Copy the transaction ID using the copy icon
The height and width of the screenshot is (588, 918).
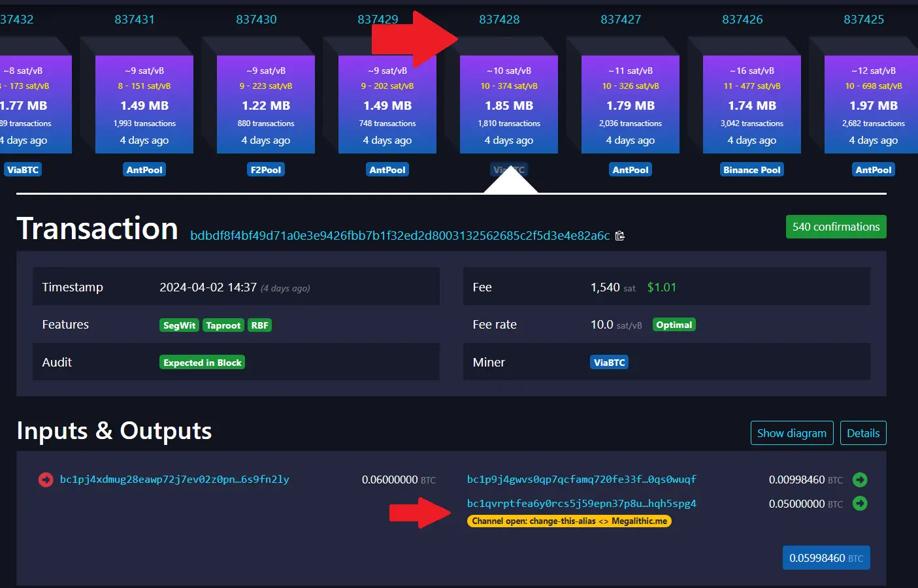coord(619,236)
